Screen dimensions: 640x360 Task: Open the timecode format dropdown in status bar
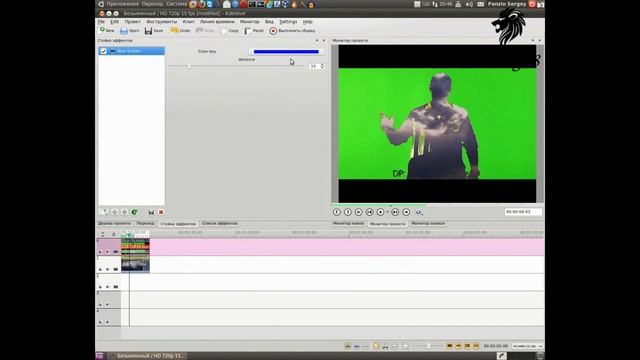click(528, 346)
